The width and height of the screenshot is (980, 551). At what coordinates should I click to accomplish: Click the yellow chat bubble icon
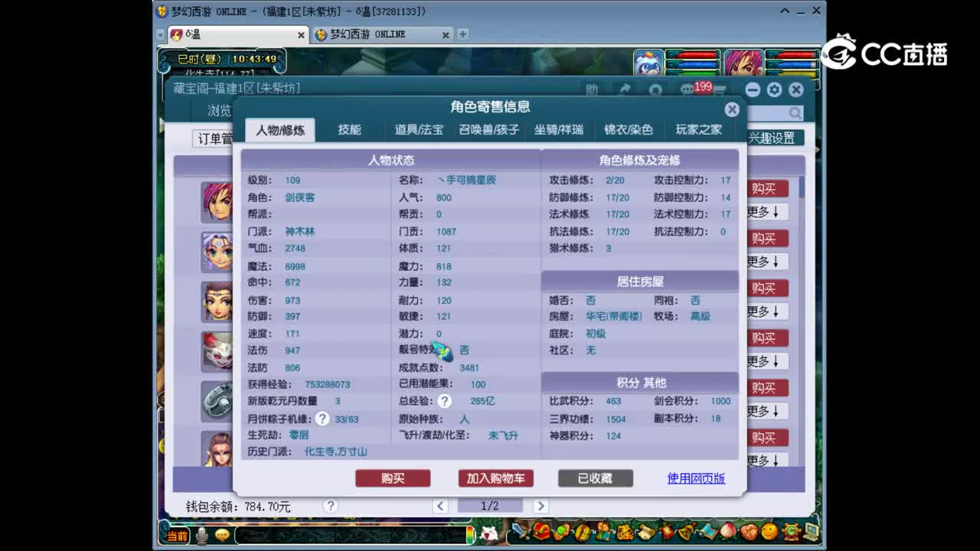[x=222, y=536]
